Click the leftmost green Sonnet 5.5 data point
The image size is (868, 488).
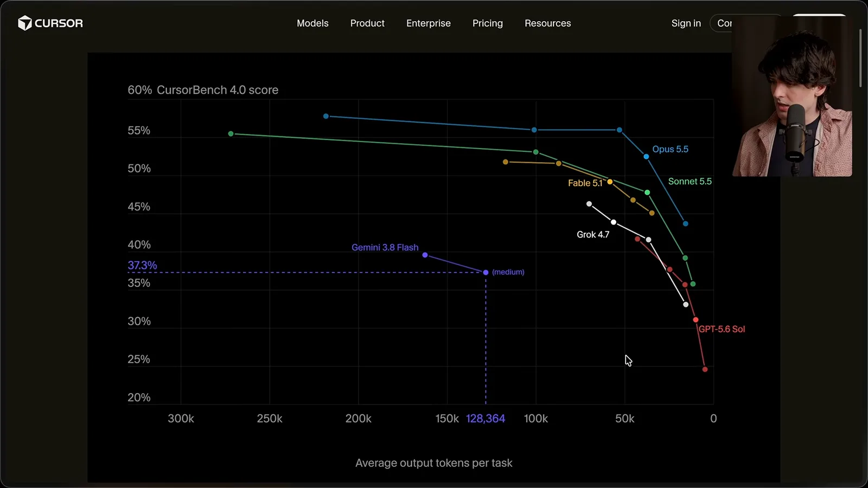click(x=231, y=134)
